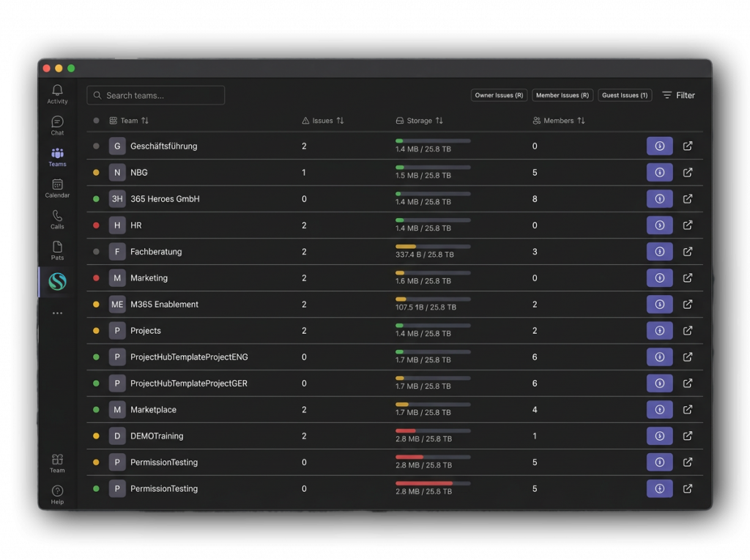Open the HR team in external link
Image resolution: width=750 pixels, height=560 pixels.
point(687,225)
